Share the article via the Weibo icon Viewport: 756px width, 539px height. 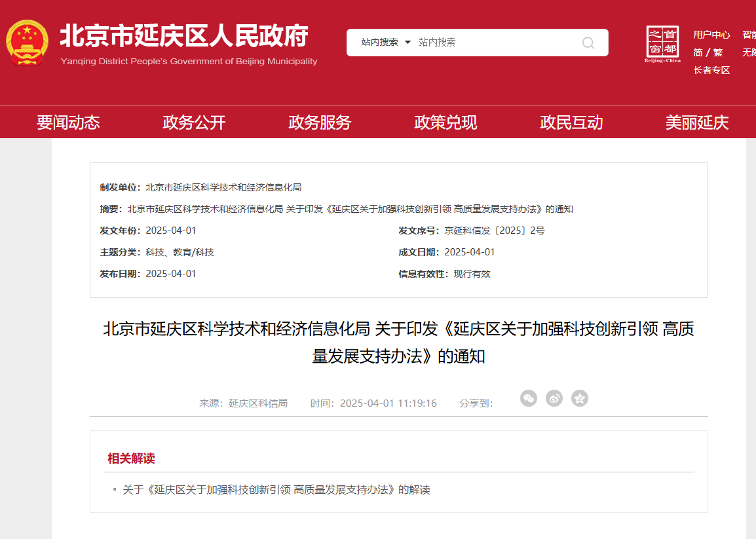pos(554,398)
